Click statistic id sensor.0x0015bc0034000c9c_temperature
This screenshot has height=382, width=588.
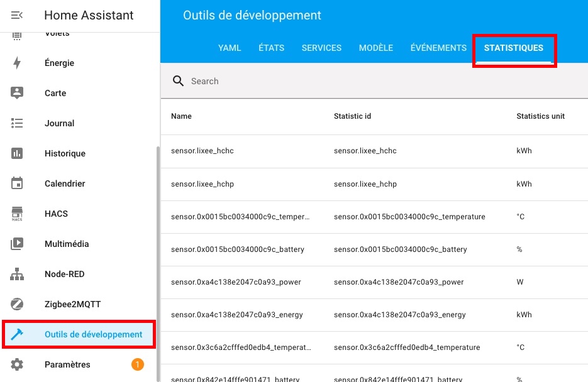pyautogui.click(x=409, y=217)
